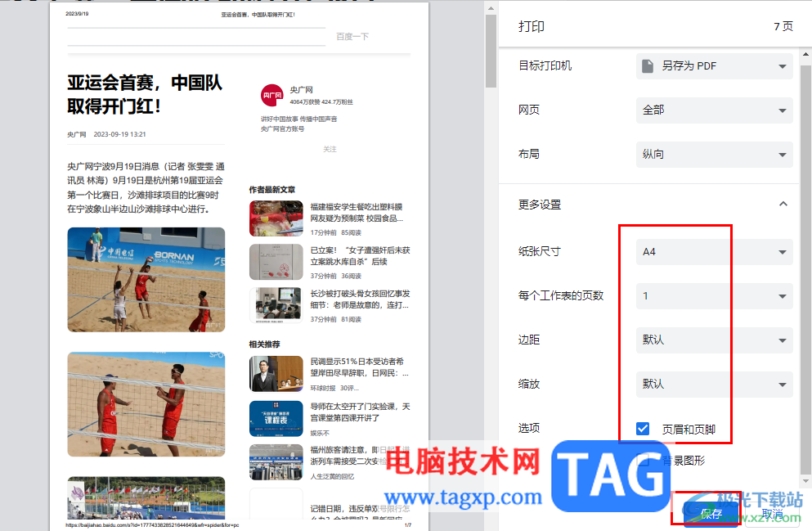
Task: Click the 7 页 page count text
Action: click(783, 26)
